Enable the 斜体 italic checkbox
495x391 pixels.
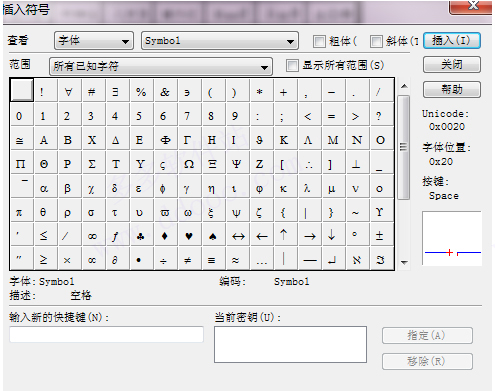tap(377, 42)
